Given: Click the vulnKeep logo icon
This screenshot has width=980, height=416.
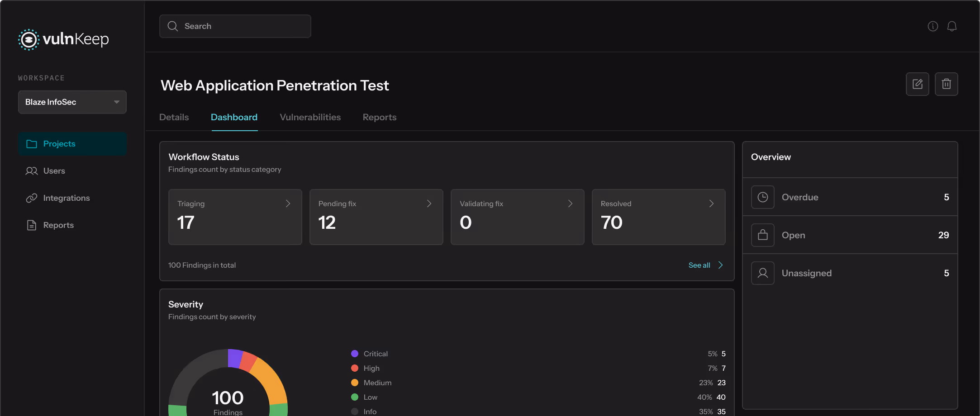Looking at the screenshot, I should click(x=29, y=40).
